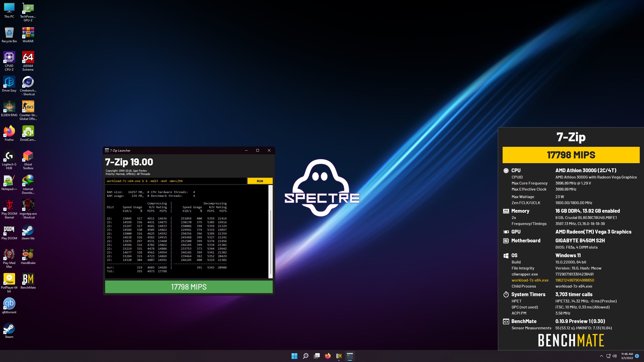The width and height of the screenshot is (644, 362).
Task: Click the green 17798 MIPS result bar
Action: [189, 287]
